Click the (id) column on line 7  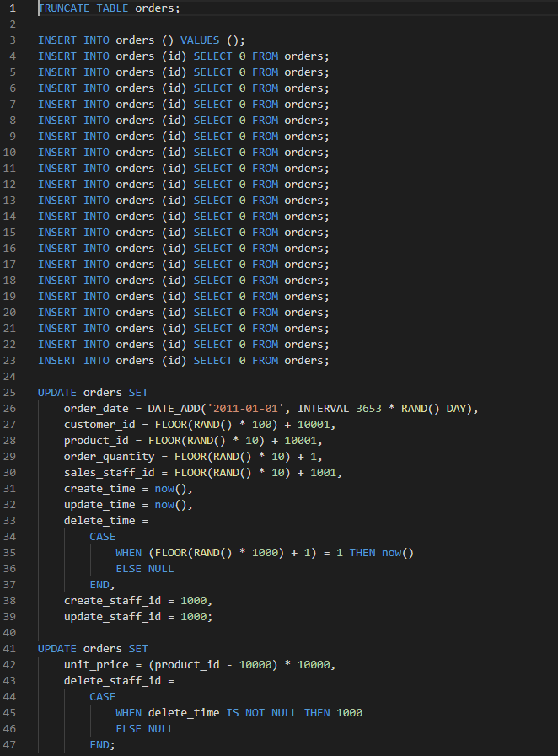174,105
